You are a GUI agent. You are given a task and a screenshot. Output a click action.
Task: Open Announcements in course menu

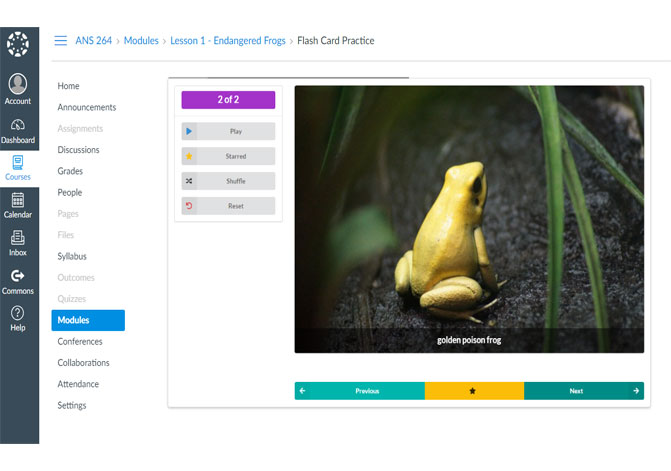87,107
